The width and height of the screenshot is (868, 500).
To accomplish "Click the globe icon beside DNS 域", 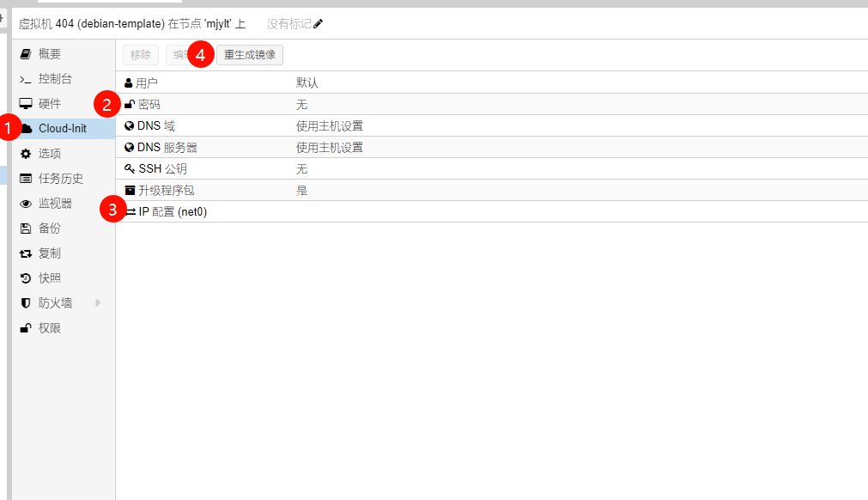I will (129, 125).
